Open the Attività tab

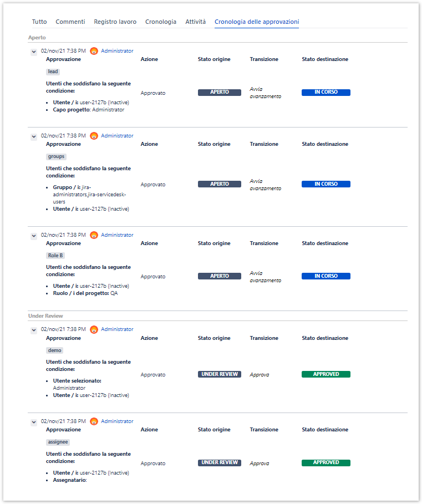(195, 22)
